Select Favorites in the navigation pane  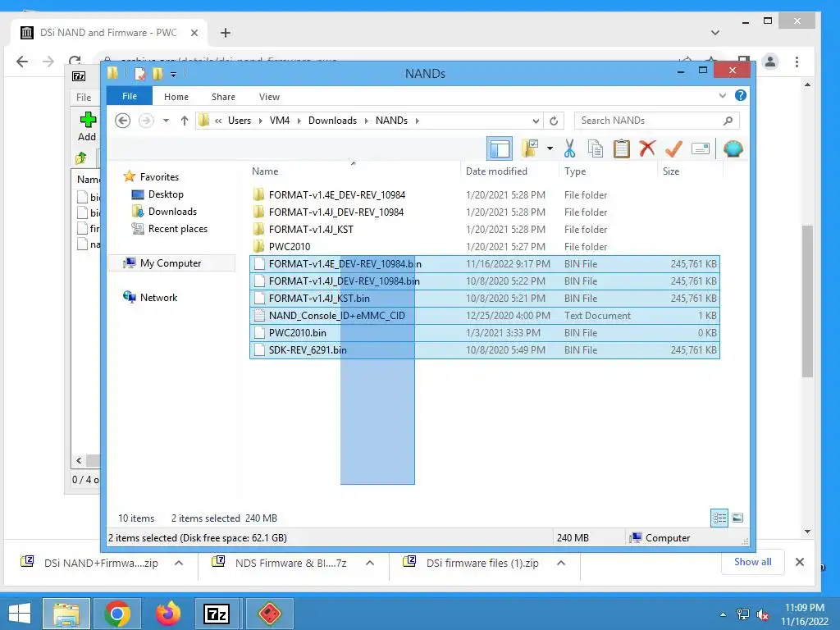pyautogui.click(x=159, y=177)
